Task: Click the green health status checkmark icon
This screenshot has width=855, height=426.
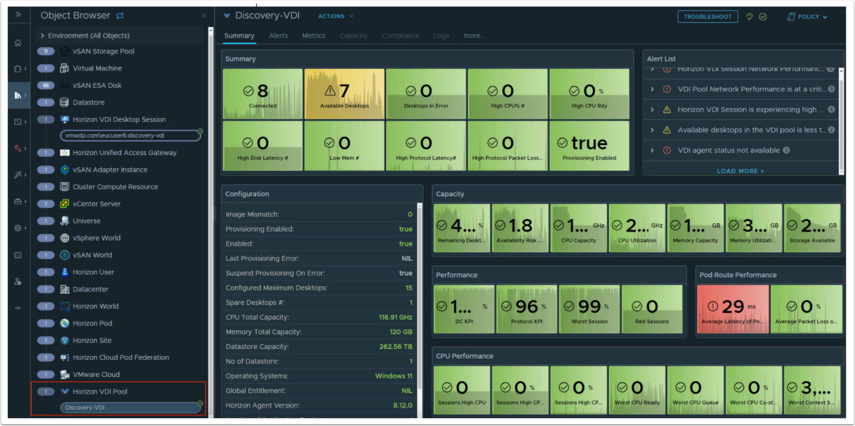Action: click(x=763, y=17)
